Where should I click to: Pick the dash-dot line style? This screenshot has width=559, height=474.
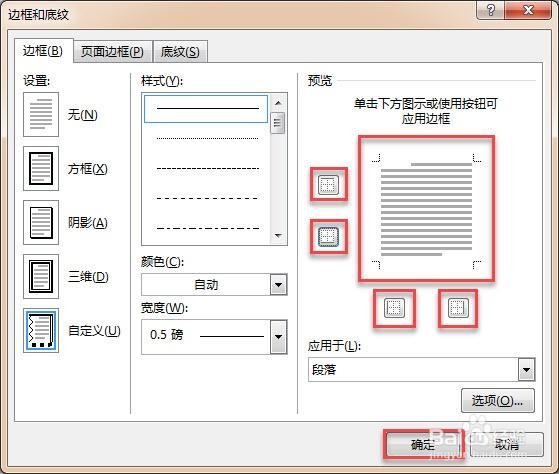pos(207,228)
